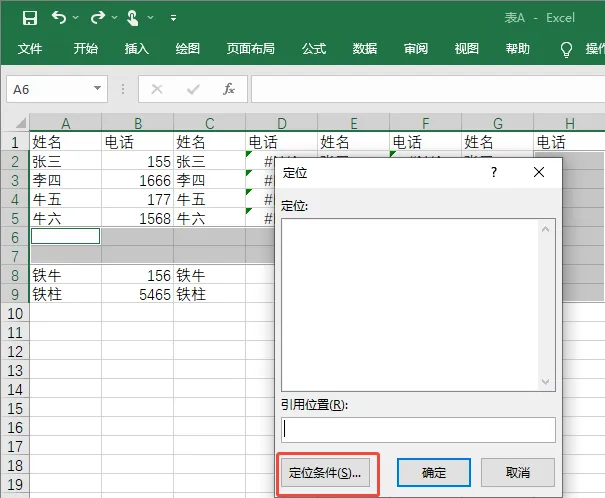Switch to the 页面布局 ribbon tab
This screenshot has width=605, height=498.
coord(250,49)
